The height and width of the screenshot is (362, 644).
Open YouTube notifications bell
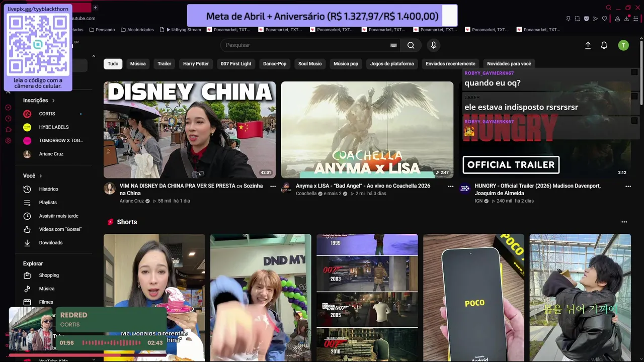604,45
